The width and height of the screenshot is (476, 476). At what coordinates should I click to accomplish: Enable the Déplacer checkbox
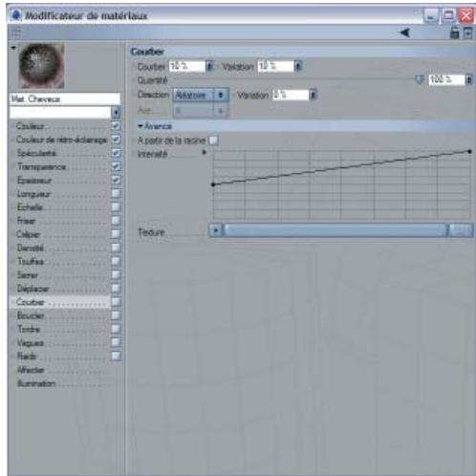point(116,289)
